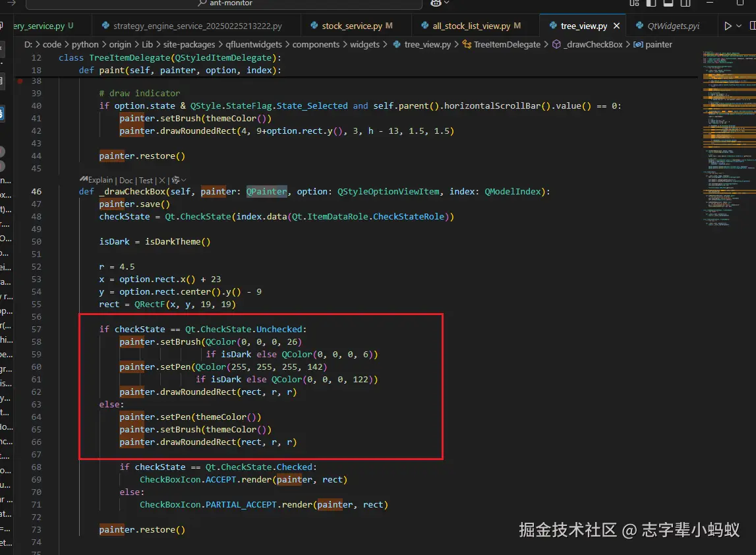Image resolution: width=756 pixels, height=555 pixels.
Task: Click the 'widgets' breadcrumb
Action: coord(364,44)
